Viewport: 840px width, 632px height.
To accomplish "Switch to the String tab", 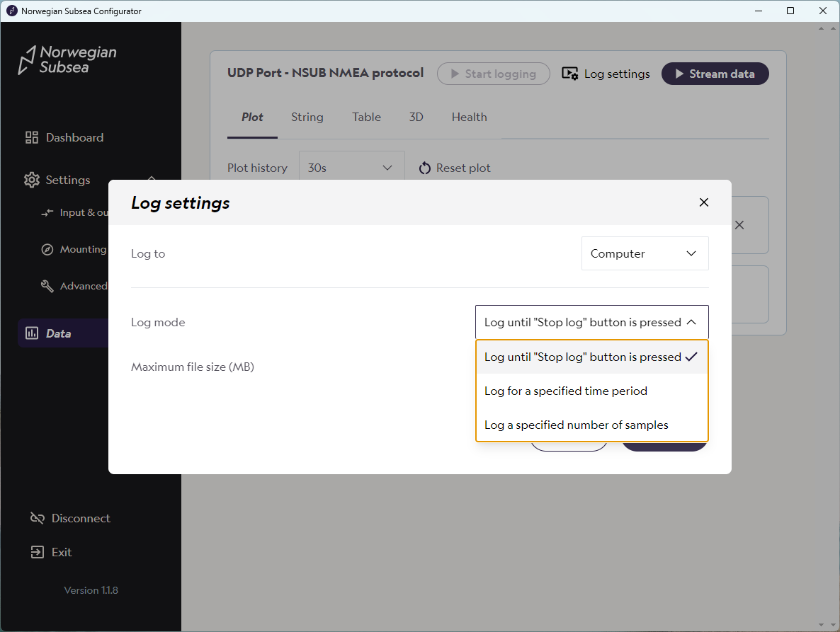I will [x=307, y=117].
